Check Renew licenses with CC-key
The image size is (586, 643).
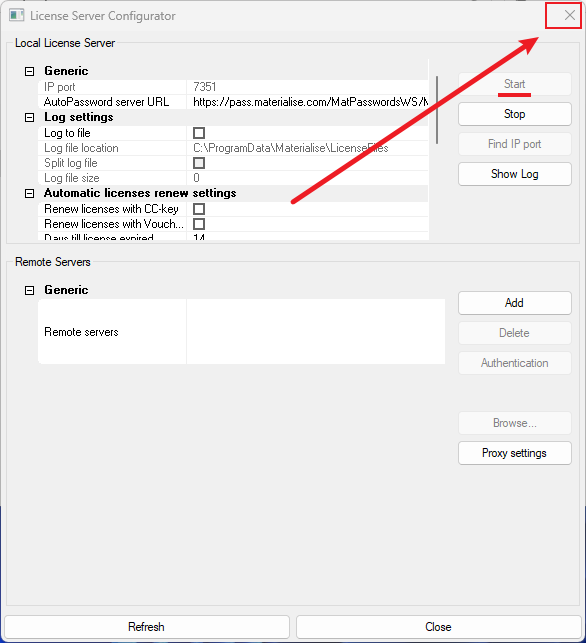click(x=199, y=209)
